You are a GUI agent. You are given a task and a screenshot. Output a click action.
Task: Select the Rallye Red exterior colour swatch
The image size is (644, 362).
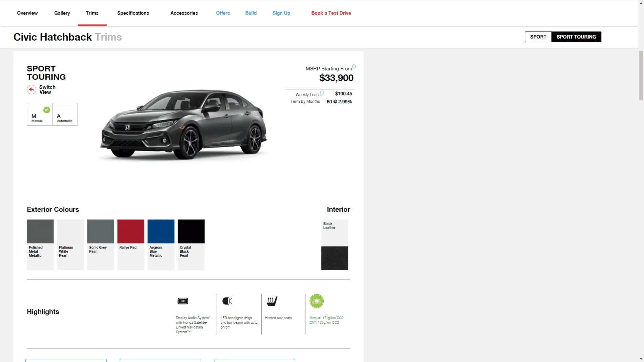tap(130, 231)
